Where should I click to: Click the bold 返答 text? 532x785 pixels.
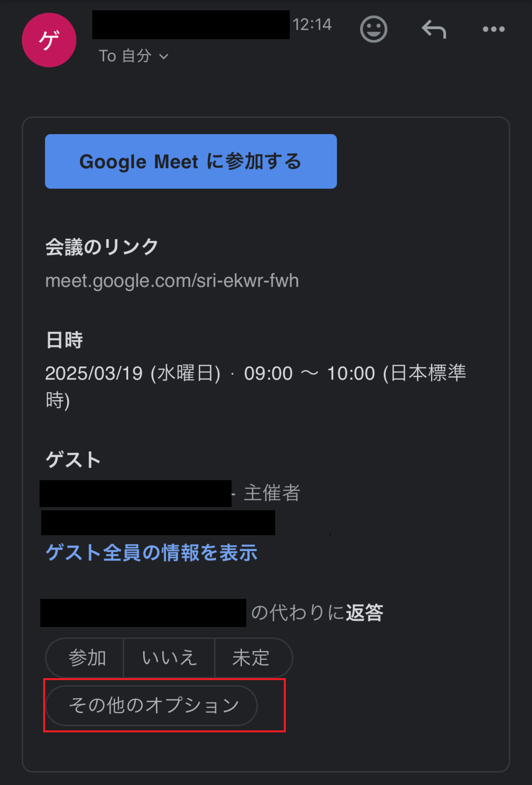click(x=365, y=613)
